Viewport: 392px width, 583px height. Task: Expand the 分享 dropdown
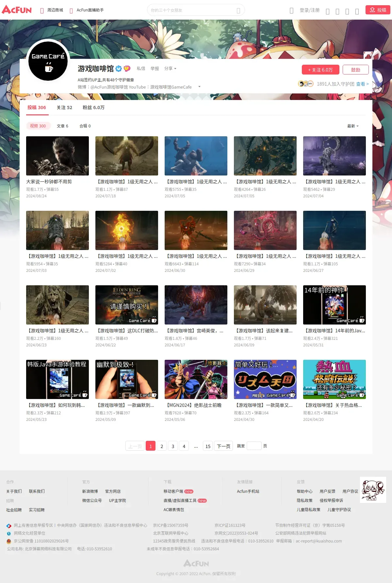click(170, 69)
